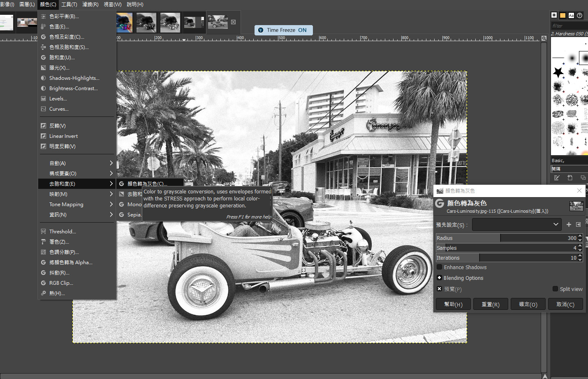588x379 pixels.
Task: Toggle the Split view checkbox
Action: pos(556,289)
